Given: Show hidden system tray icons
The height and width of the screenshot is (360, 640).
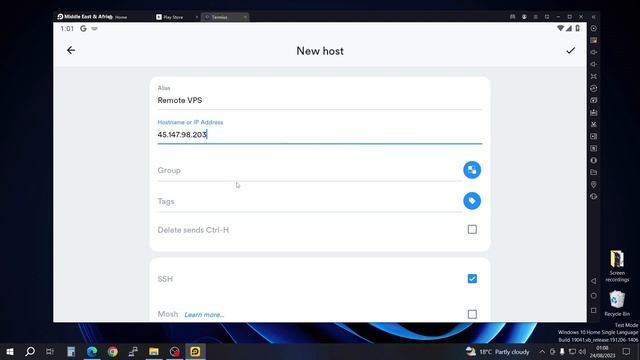Looking at the screenshot, I should 542,351.
